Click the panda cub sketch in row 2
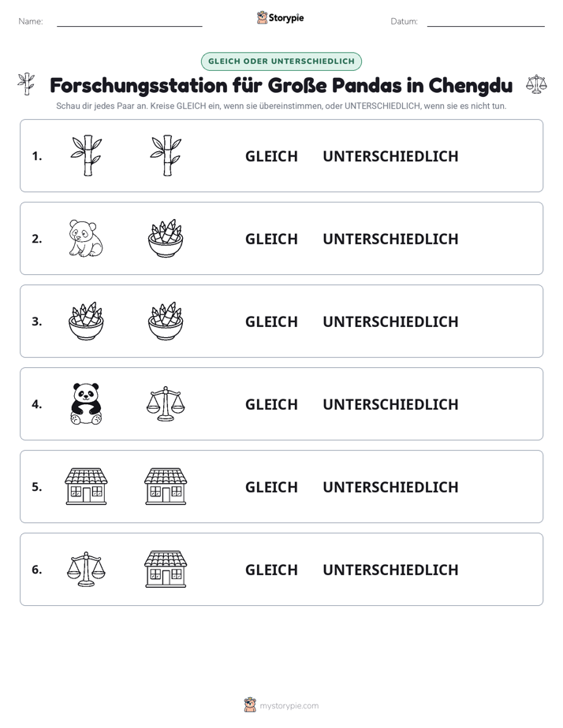 coord(86,238)
